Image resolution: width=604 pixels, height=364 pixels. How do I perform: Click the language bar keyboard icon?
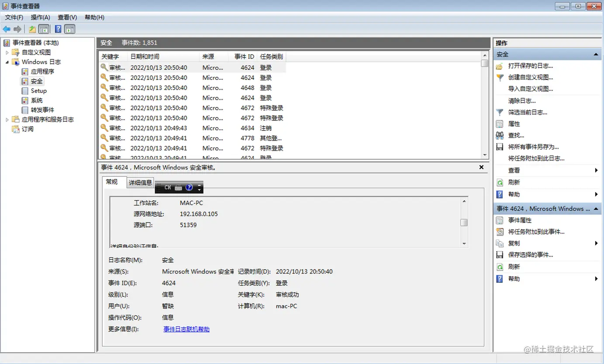pos(178,188)
